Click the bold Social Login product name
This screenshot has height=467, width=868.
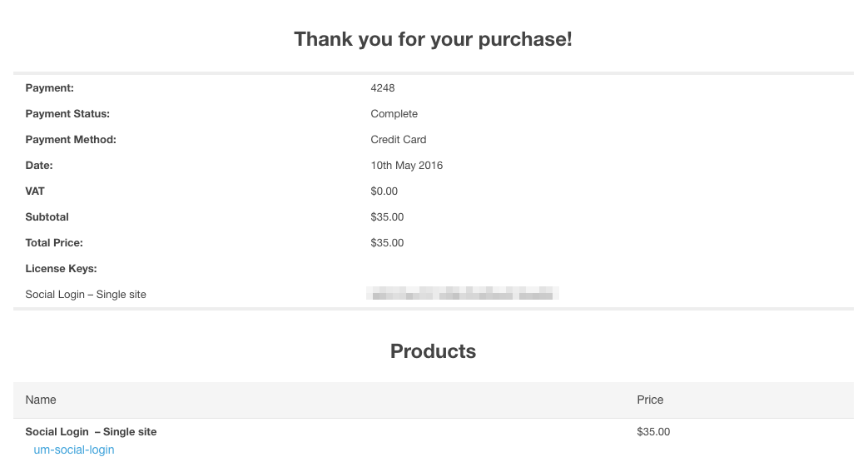92,431
